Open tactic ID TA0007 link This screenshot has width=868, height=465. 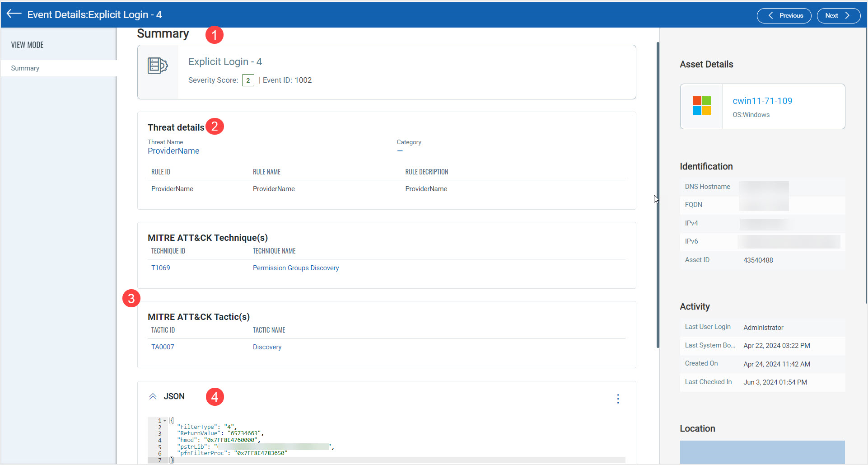[x=163, y=347]
